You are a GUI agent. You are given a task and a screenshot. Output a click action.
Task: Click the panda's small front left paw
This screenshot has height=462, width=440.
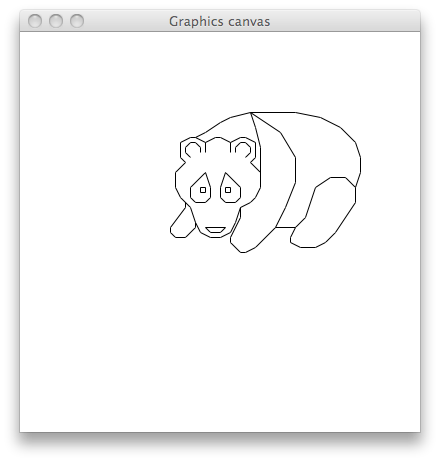182,223
